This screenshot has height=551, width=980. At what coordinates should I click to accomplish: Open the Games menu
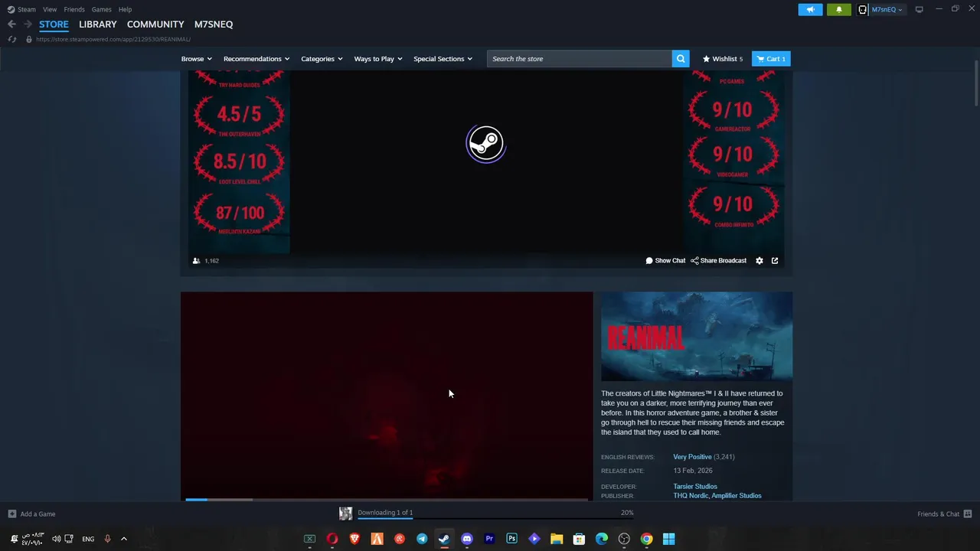pyautogui.click(x=101, y=9)
